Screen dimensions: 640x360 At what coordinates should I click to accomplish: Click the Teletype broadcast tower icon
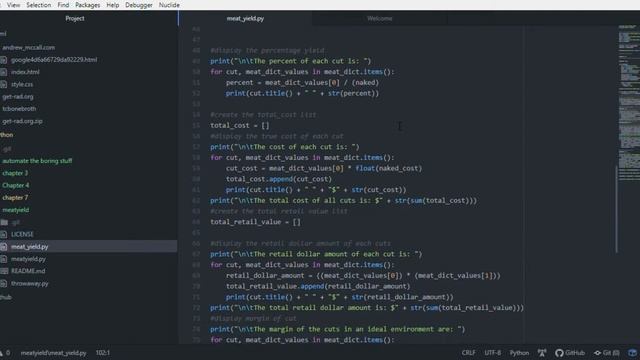(542, 353)
